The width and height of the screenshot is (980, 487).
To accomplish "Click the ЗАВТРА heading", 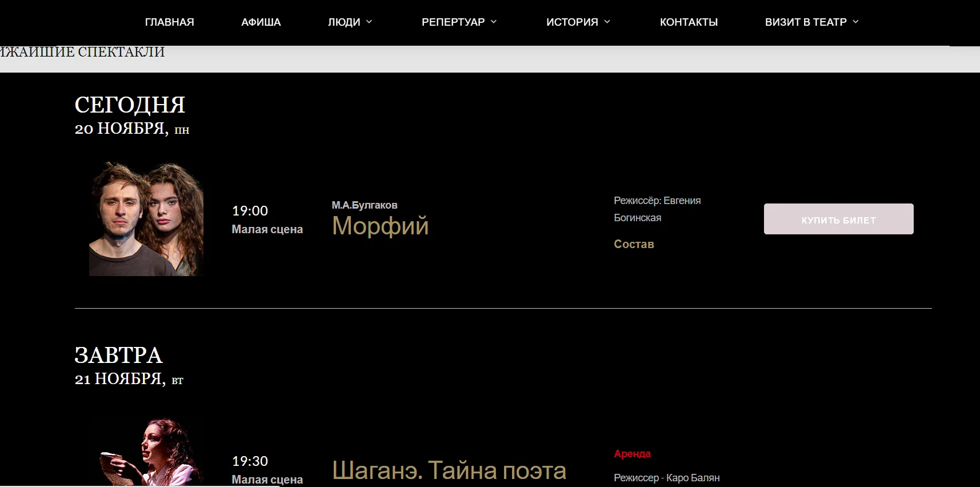I will point(118,356).
